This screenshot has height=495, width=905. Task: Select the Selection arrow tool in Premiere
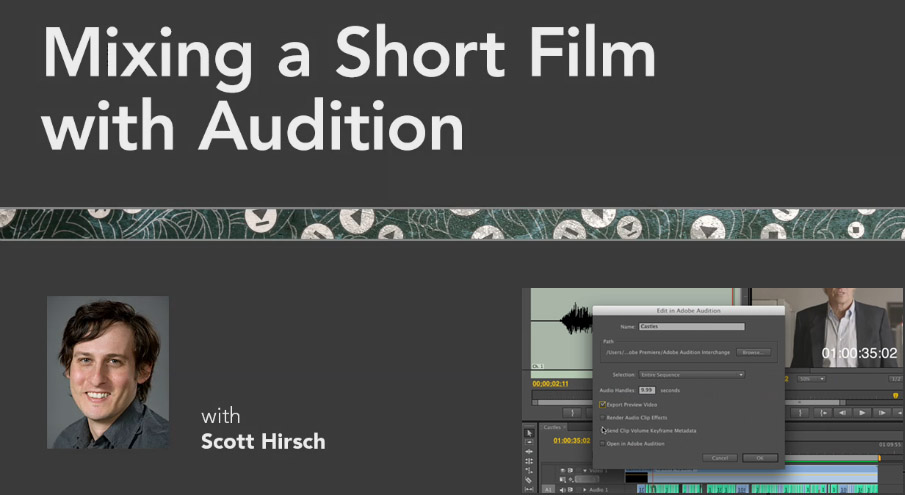tap(529, 433)
